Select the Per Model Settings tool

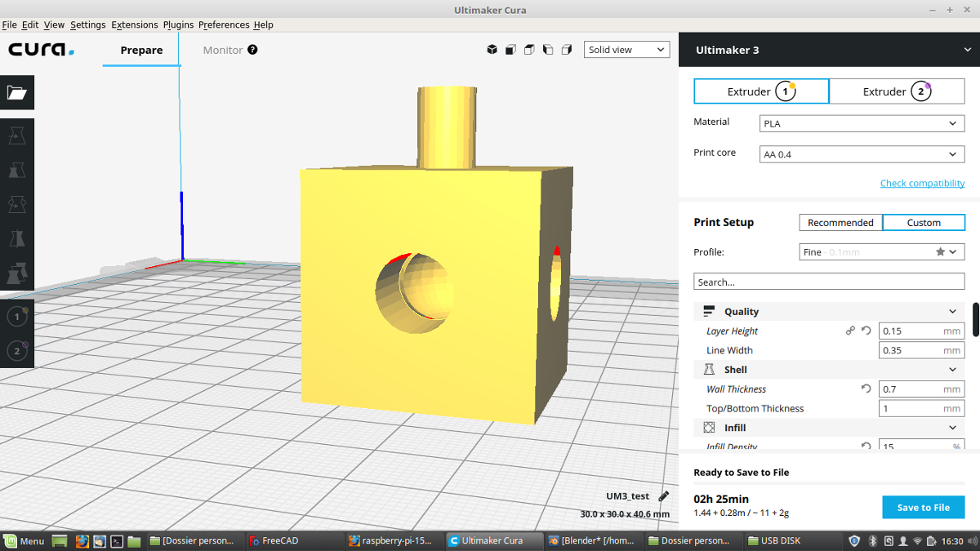click(17, 273)
